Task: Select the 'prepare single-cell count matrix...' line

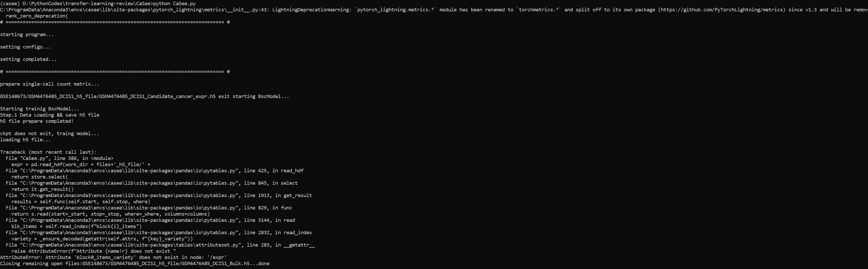Action: 49,84
